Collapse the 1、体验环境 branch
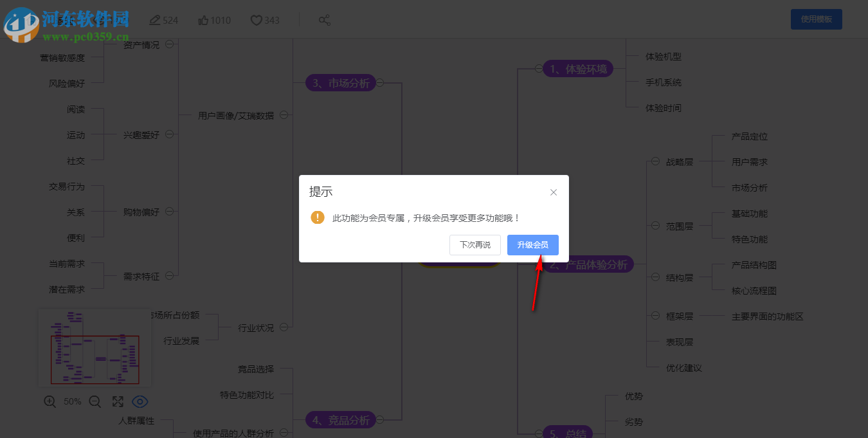Screen dimensions: 868x438 538,68
